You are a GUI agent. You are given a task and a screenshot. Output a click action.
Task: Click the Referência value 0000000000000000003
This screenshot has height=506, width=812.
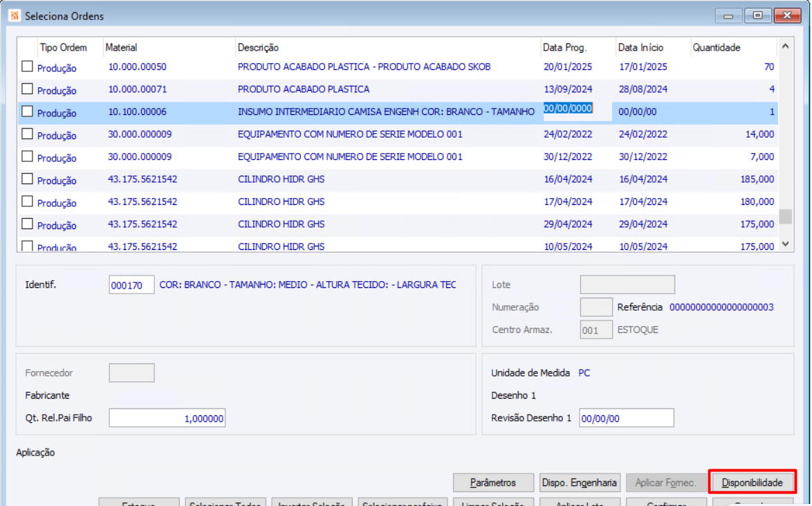point(721,307)
